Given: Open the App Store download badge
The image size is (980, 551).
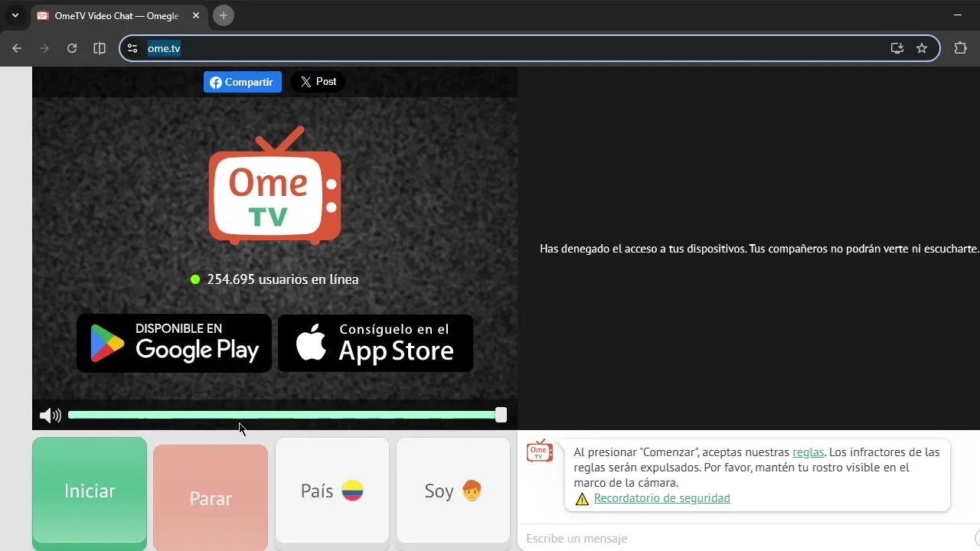Looking at the screenshot, I should (375, 343).
